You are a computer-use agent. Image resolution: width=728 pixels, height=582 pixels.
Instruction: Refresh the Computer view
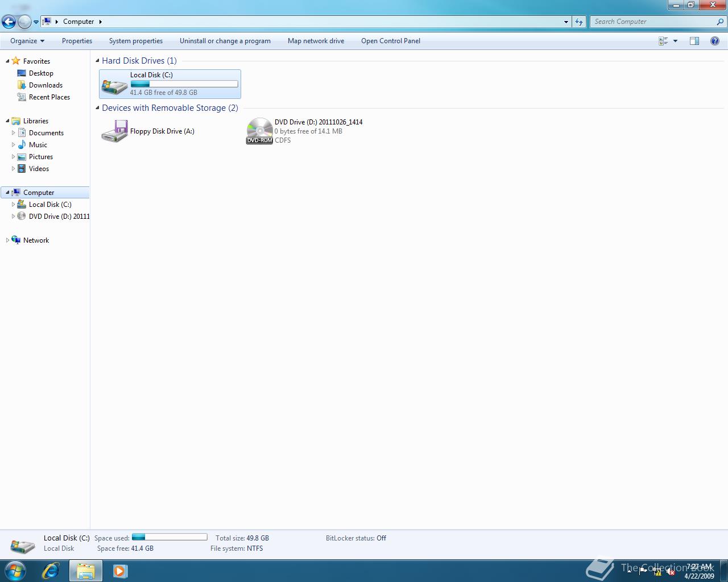pyautogui.click(x=579, y=22)
